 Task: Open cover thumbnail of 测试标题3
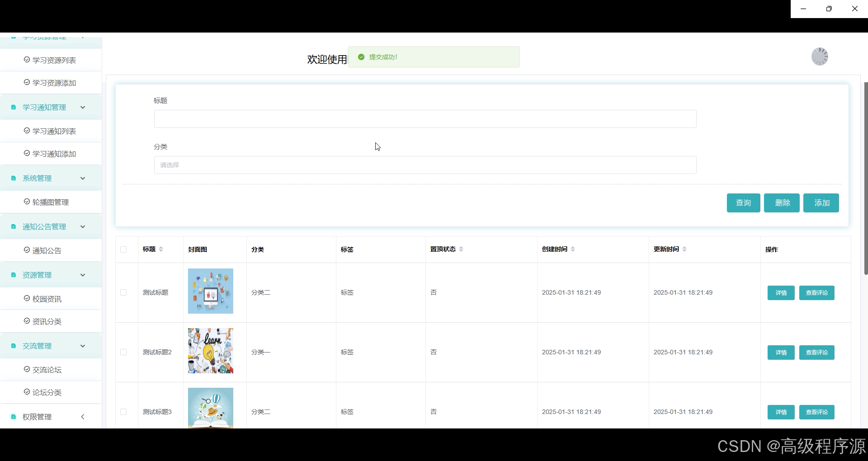[211, 408]
